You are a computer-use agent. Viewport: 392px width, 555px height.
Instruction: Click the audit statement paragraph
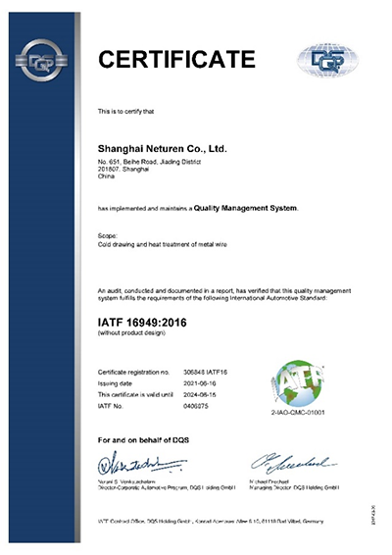[x=224, y=294]
